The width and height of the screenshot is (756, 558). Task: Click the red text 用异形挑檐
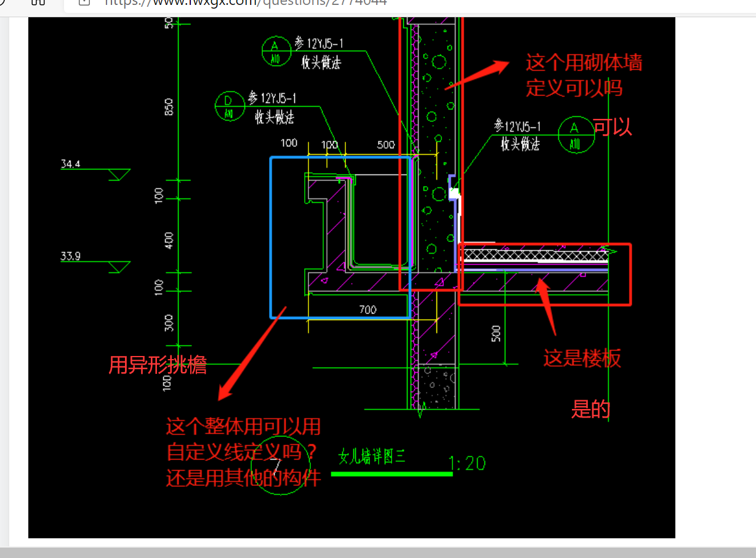(158, 366)
